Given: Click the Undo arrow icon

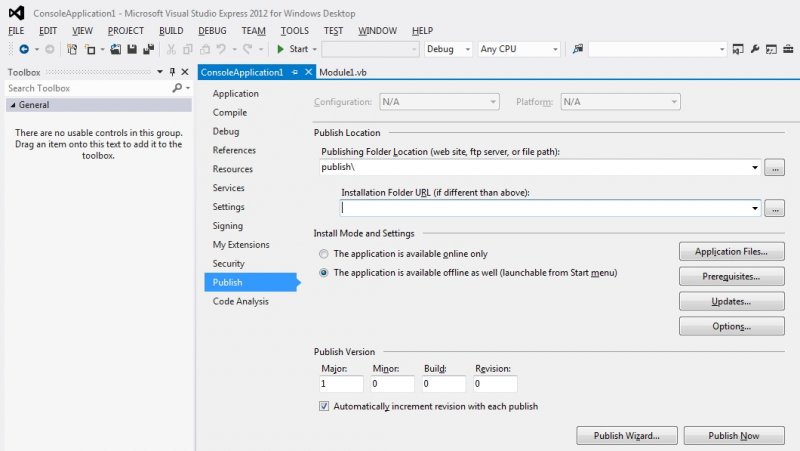Looking at the screenshot, I should (221, 49).
